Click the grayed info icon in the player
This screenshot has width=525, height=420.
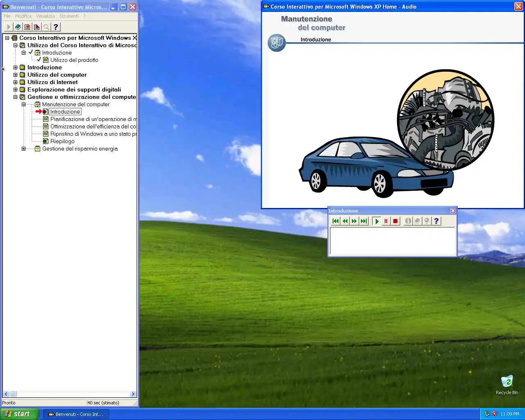pos(408,221)
